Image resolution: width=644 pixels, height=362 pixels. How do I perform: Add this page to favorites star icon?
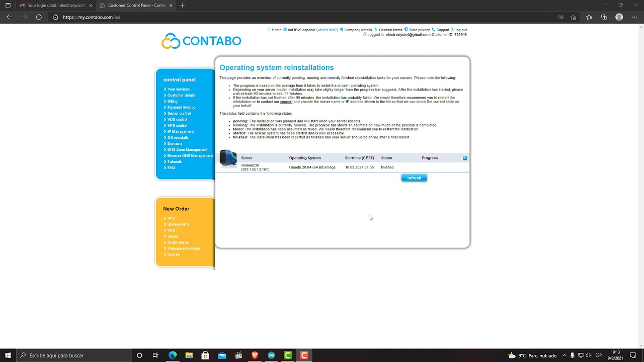click(x=573, y=17)
